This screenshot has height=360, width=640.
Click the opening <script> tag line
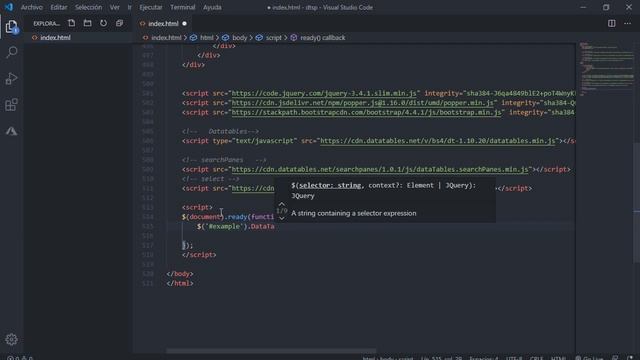(x=197, y=207)
